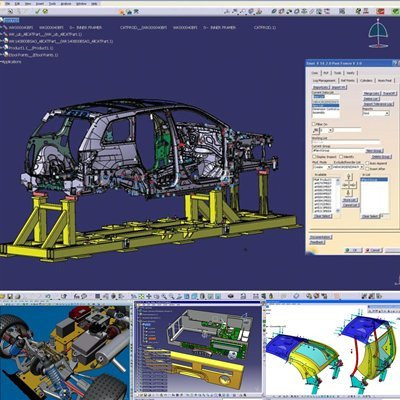This screenshot has width=400, height=400.
Task: Enable the Auto Append checkbox
Action: tap(367, 163)
